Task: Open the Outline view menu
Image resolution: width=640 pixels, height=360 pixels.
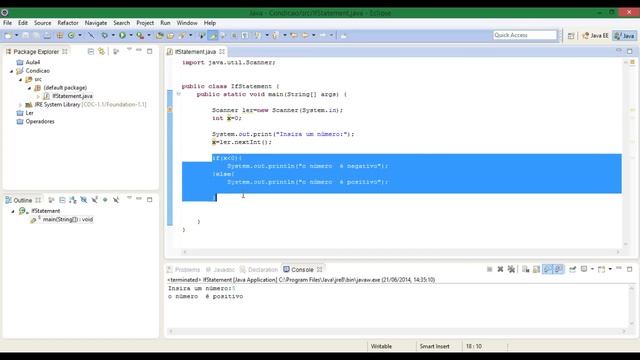Action: [x=129, y=198]
